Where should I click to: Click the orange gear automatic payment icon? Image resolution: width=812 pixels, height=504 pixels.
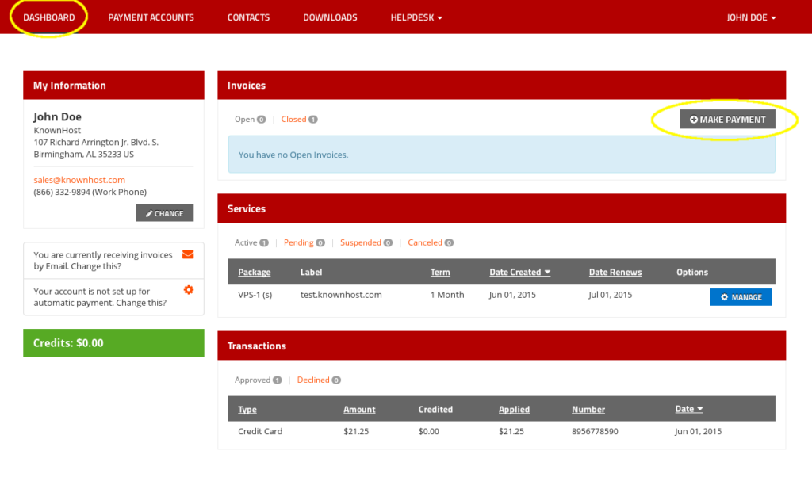click(x=189, y=290)
